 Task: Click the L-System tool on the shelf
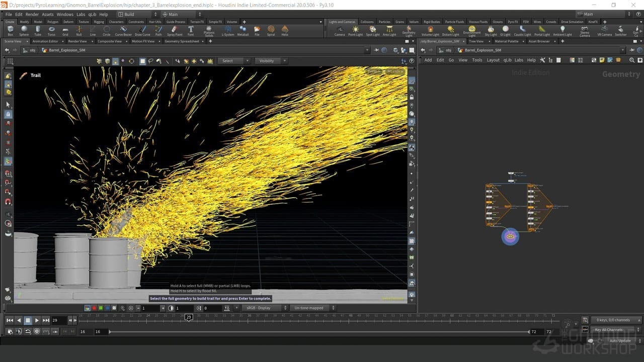(x=228, y=32)
